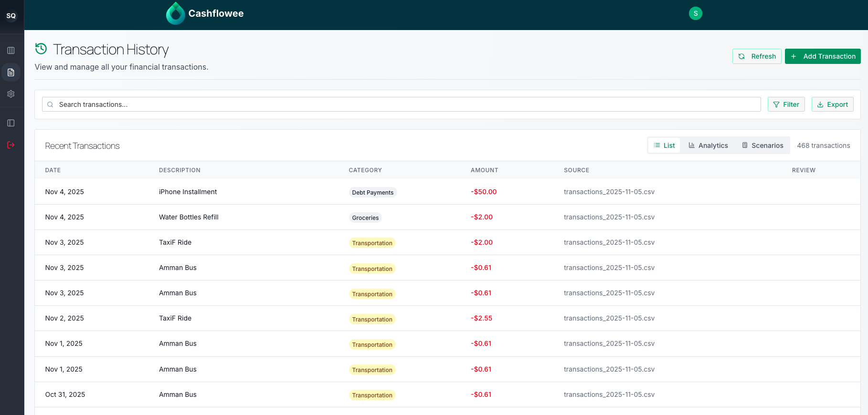
Task: Click the Transaction History clock icon
Action: coord(41,49)
